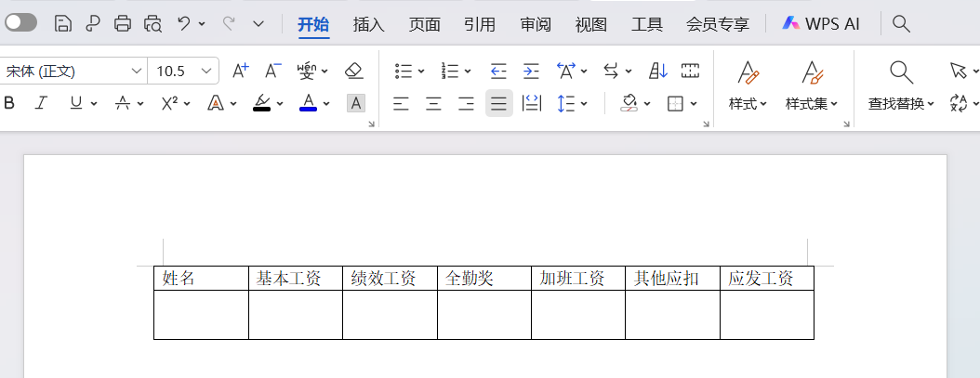
Task: Click the Select arrow cursor icon
Action: pyautogui.click(x=958, y=70)
